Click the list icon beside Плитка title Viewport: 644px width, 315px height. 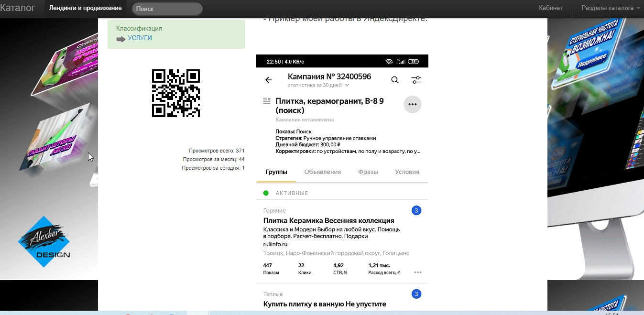click(267, 101)
